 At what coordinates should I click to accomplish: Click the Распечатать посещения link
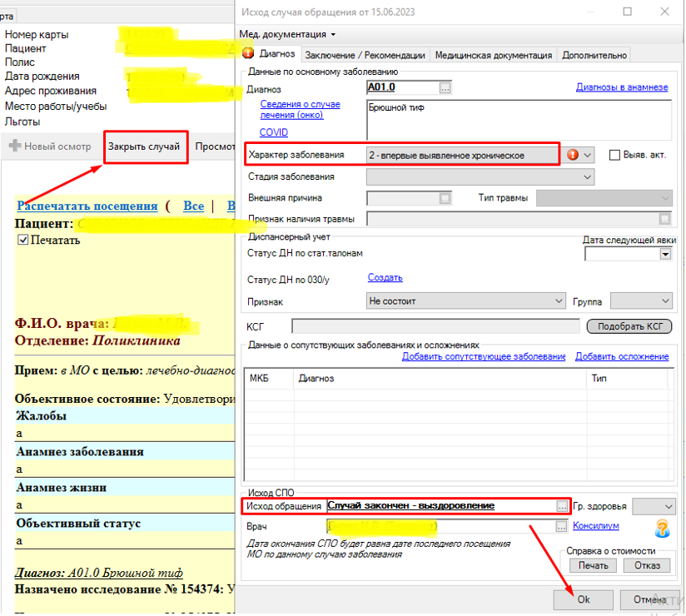tap(87, 206)
